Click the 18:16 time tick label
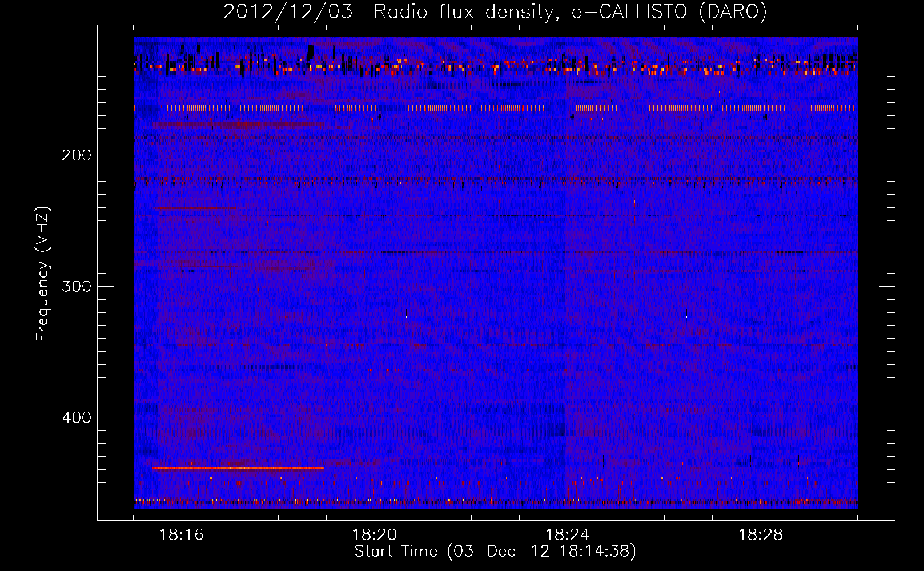Image resolution: width=924 pixels, height=571 pixels. 182,535
